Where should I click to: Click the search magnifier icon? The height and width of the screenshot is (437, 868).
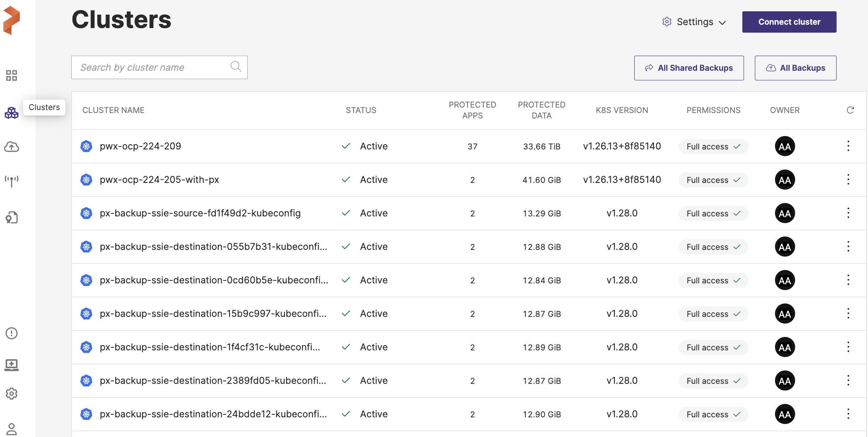(x=236, y=67)
